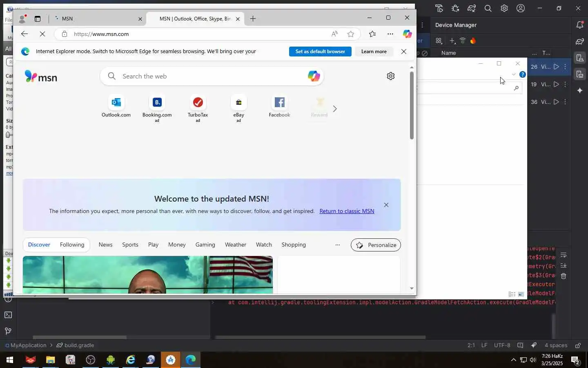Click the Debug app bug icon
This screenshot has height=368, width=588.
click(455, 8)
